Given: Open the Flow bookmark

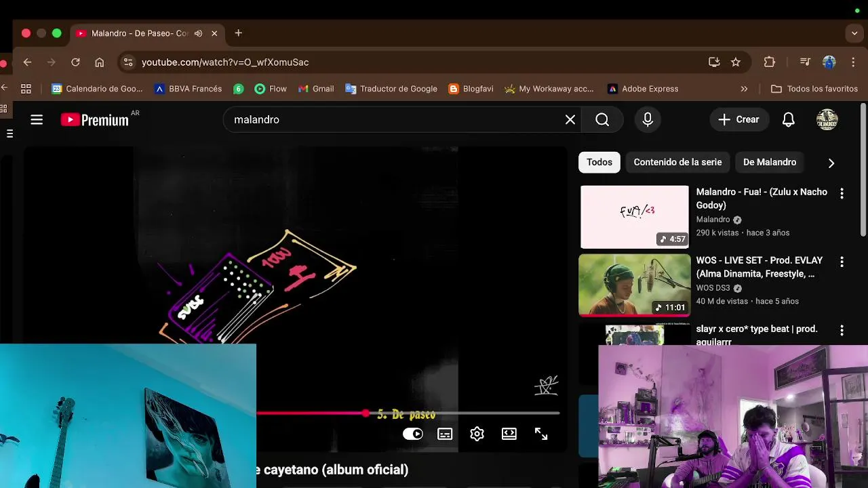Looking at the screenshot, I should coord(271,89).
